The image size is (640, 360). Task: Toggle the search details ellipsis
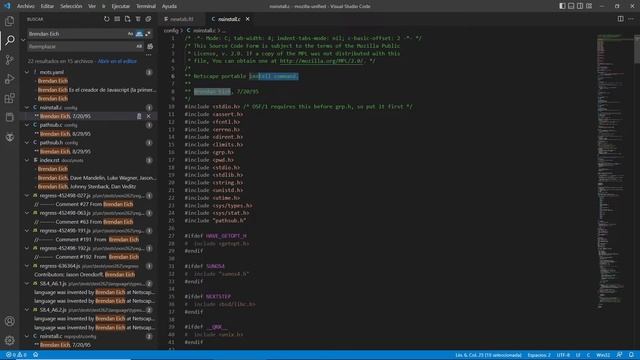pyautogui.click(x=149, y=55)
